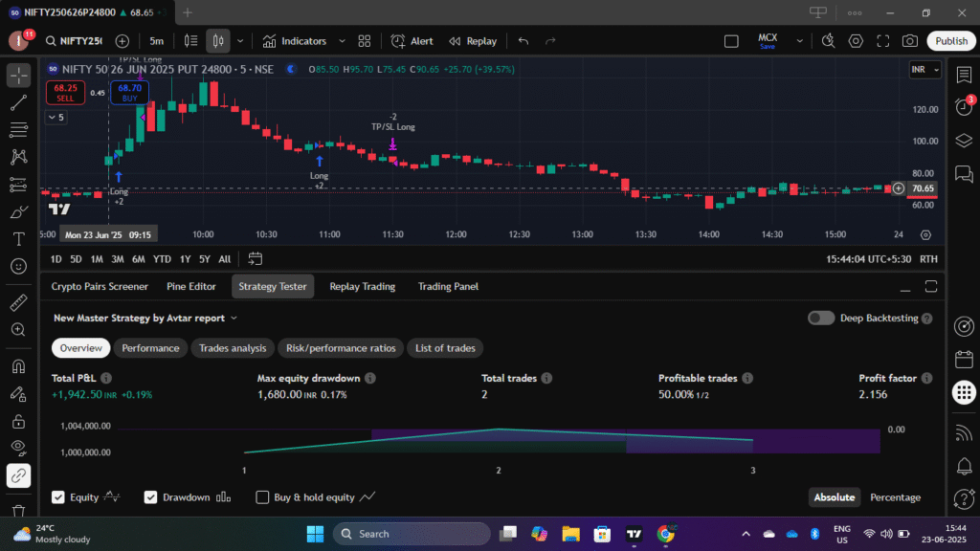Toggle magnet mode for drawings

pos(19,366)
